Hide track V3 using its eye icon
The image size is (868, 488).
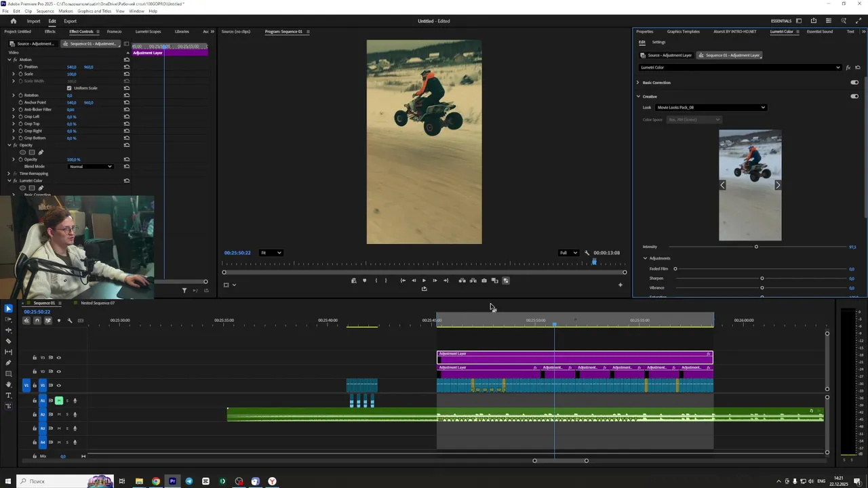tap(58, 358)
